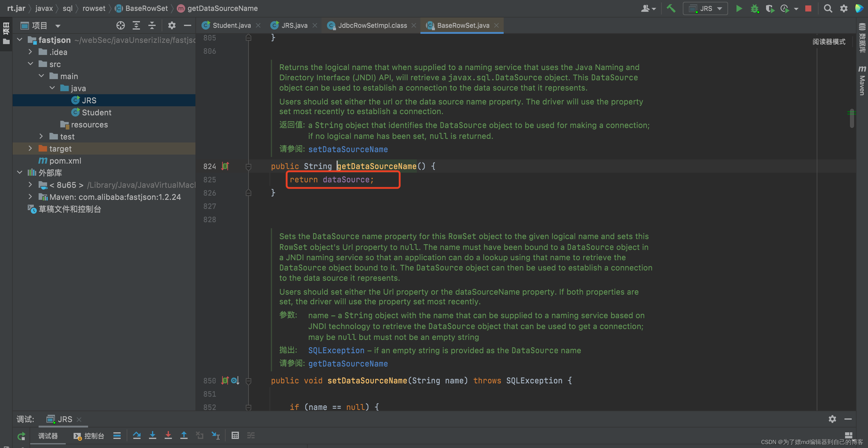Select Student class in project tree

click(97, 112)
